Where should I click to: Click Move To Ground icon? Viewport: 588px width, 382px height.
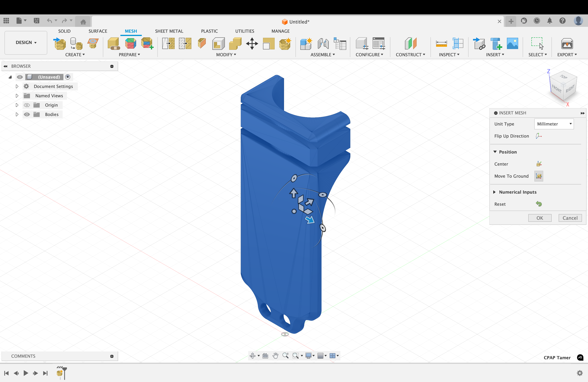point(539,176)
